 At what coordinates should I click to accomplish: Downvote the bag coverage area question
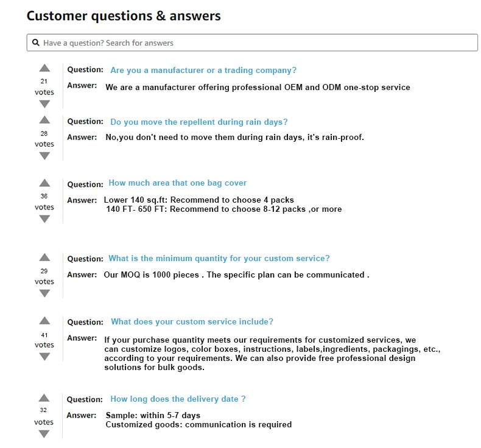pos(44,219)
